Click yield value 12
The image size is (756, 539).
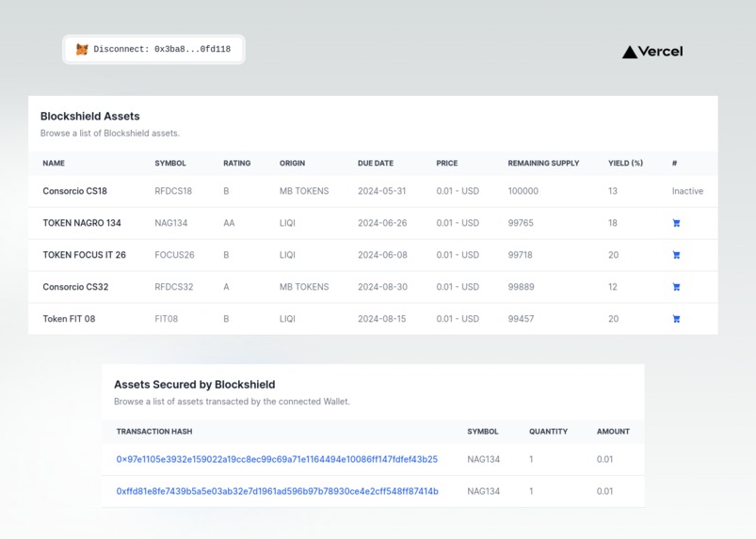pyautogui.click(x=613, y=287)
